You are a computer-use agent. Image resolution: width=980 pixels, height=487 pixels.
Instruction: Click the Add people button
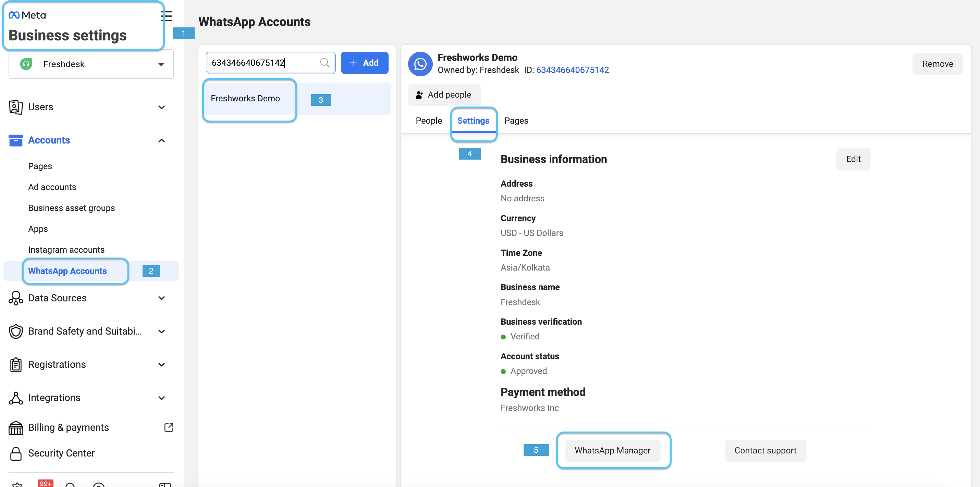pyautogui.click(x=444, y=95)
